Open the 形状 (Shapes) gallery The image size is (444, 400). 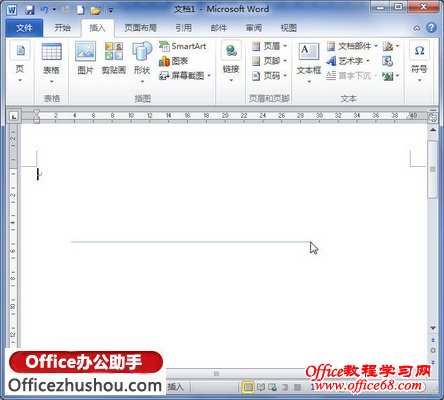click(142, 62)
